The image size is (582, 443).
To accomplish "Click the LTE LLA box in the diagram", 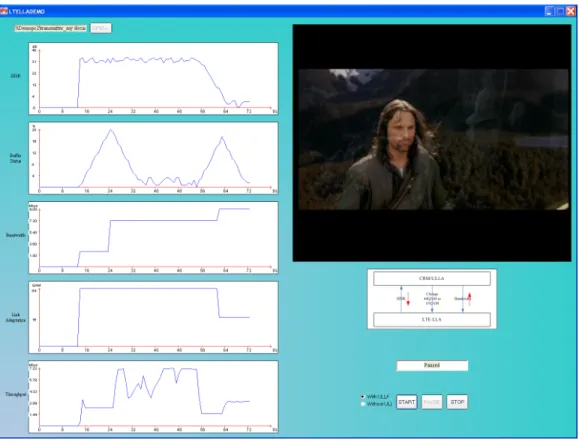I will click(432, 319).
